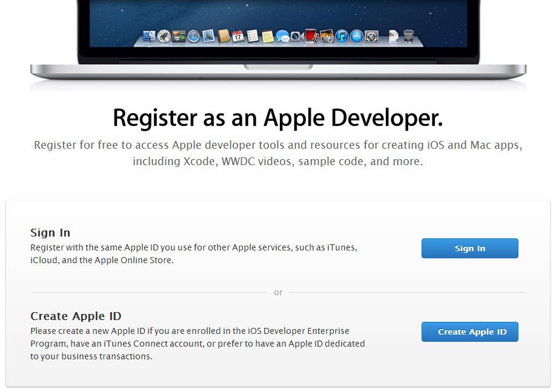This screenshot has height=392, width=556.
Task: Click the 'Register as an Apple Developer.' headline
Action: pos(278,118)
